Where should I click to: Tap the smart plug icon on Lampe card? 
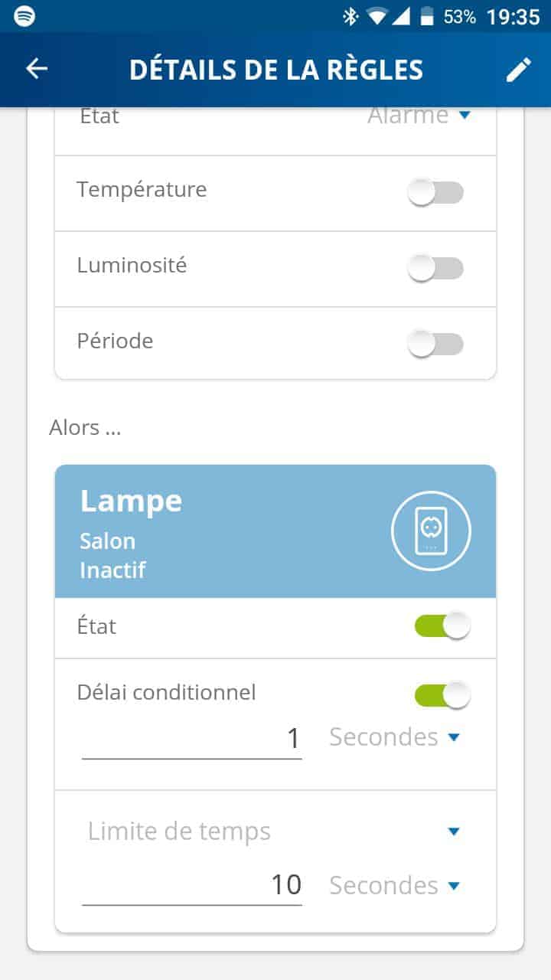[x=431, y=531]
